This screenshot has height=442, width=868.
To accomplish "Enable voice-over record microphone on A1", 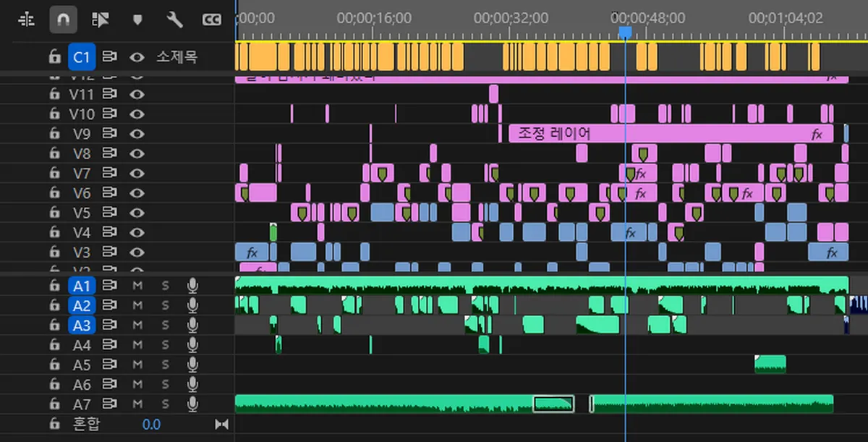I will tap(192, 286).
